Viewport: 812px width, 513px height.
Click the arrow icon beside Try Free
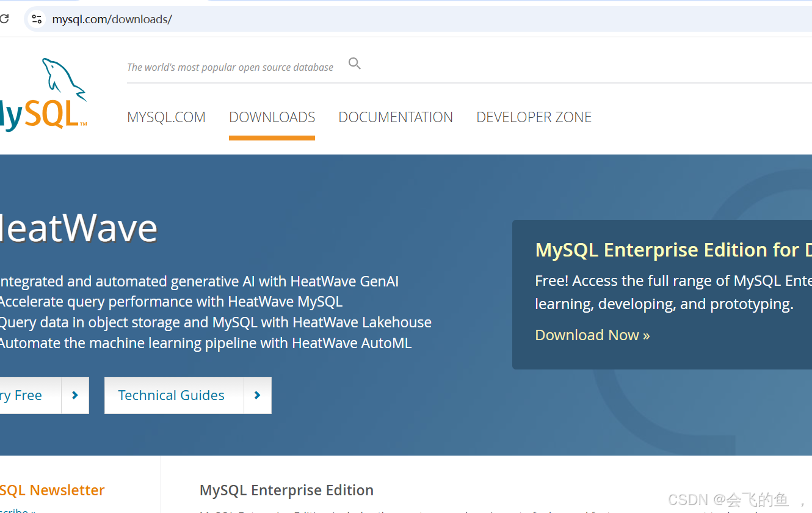coord(75,395)
